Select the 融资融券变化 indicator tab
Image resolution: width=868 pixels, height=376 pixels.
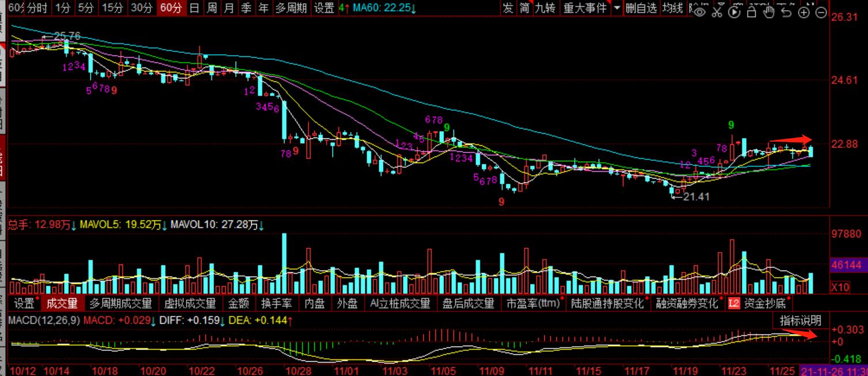coord(688,303)
